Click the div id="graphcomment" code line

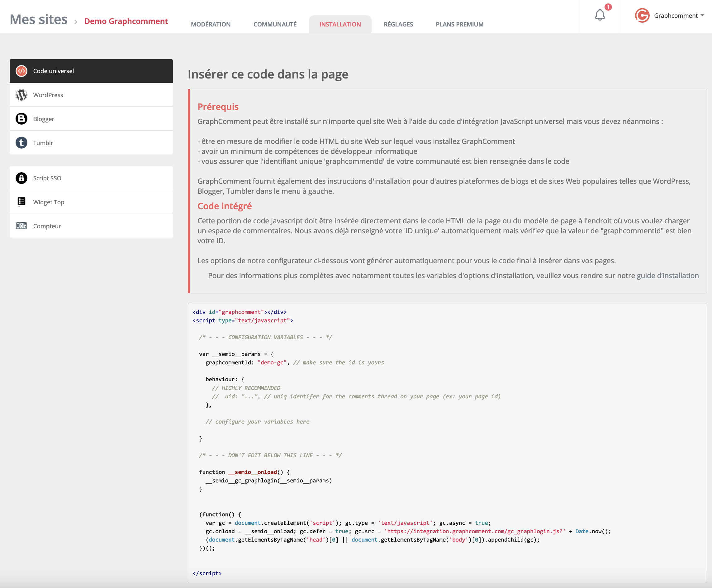point(240,312)
